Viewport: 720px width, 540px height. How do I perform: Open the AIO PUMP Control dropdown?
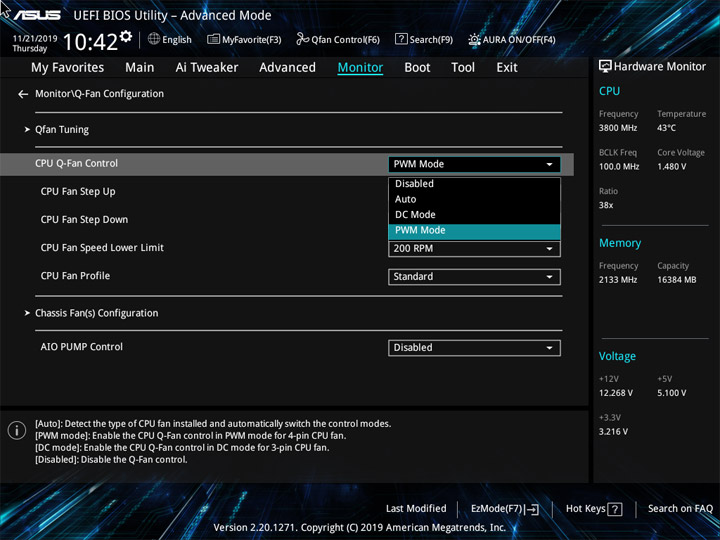(x=474, y=348)
